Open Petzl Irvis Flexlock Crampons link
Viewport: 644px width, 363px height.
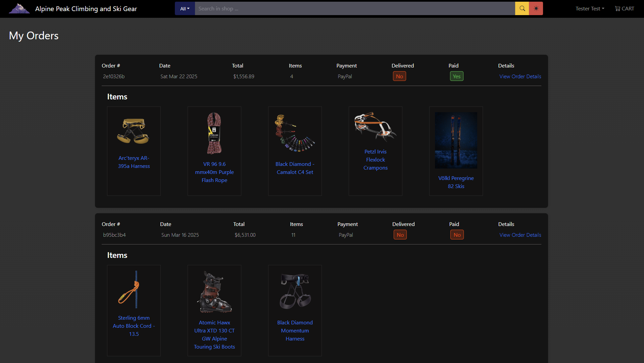tap(376, 160)
